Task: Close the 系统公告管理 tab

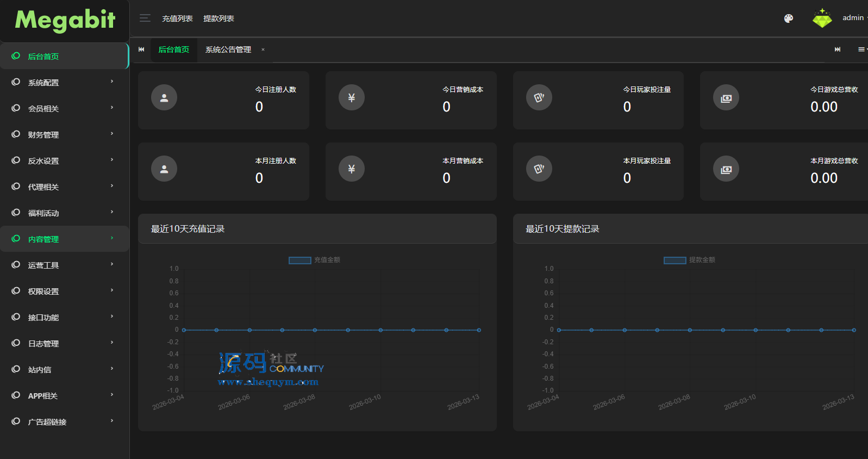Action: point(263,49)
